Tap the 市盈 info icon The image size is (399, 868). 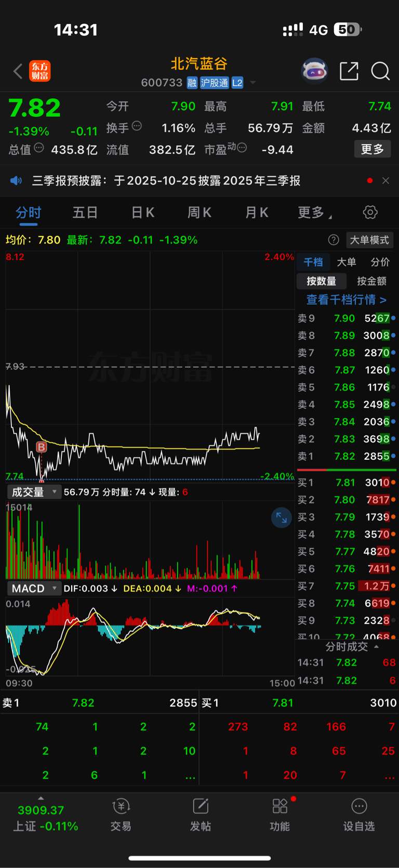pos(242,148)
